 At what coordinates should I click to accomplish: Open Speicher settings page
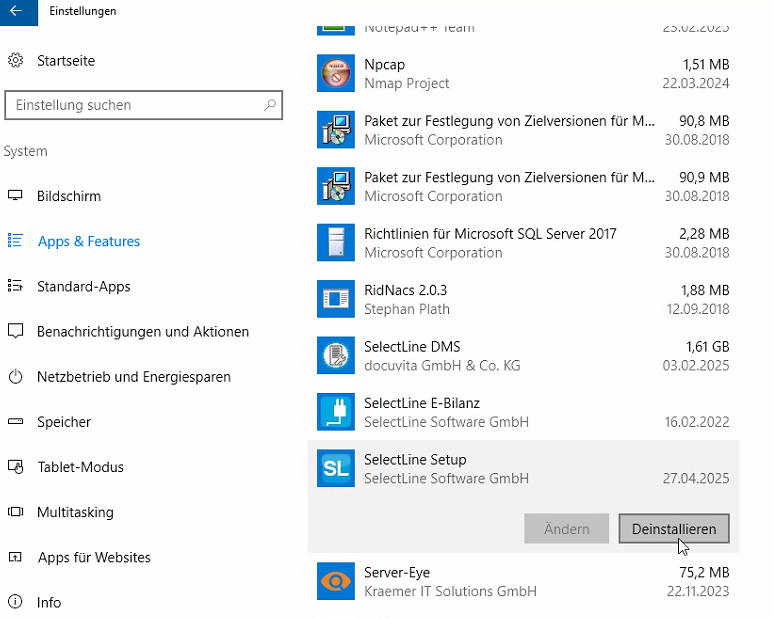click(x=64, y=422)
